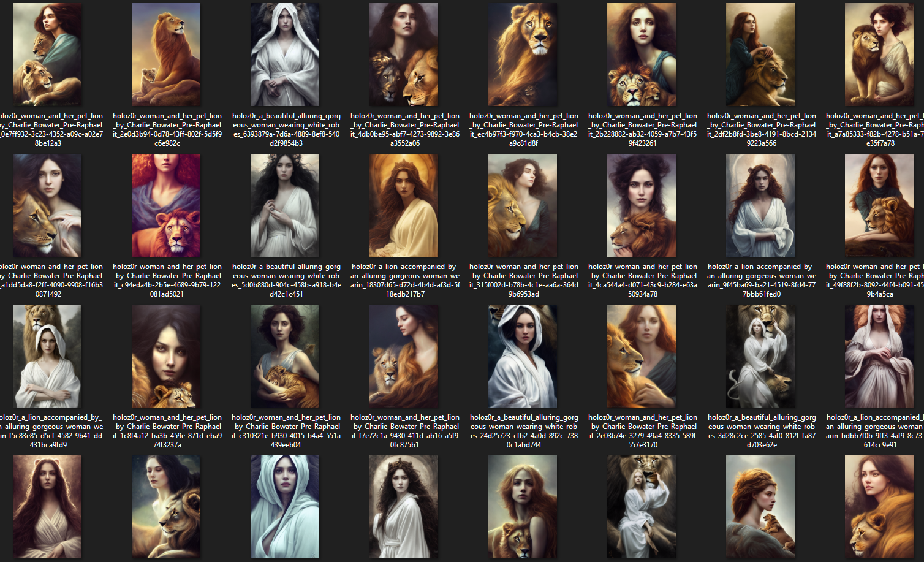This screenshot has width=924, height=562.
Task: Select the file name containing 18307d65-d72d-4b4d
Action: click(x=405, y=280)
